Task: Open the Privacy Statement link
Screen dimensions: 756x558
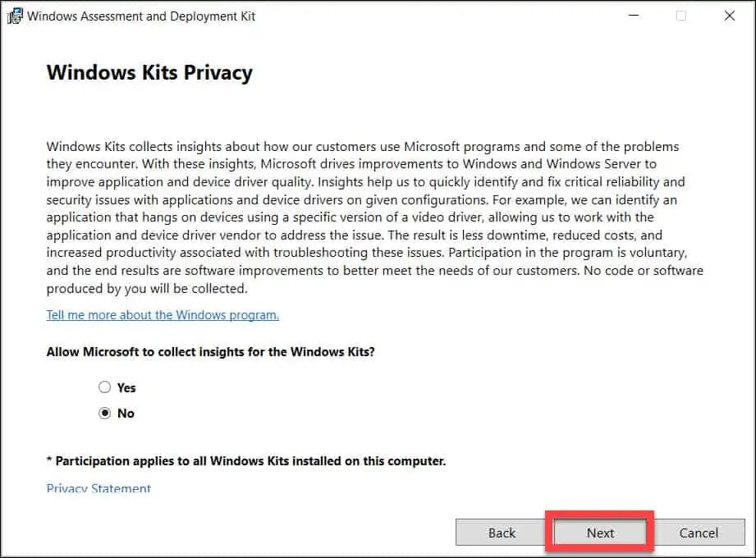Action: point(98,488)
